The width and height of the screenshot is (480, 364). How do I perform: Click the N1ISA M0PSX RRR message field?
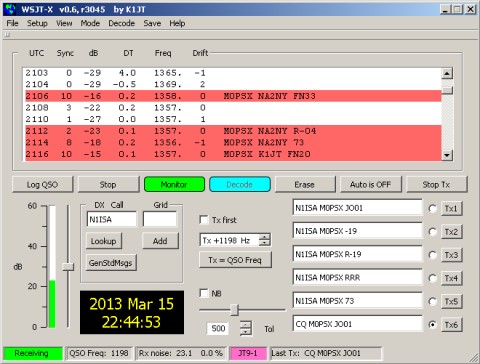(x=357, y=277)
